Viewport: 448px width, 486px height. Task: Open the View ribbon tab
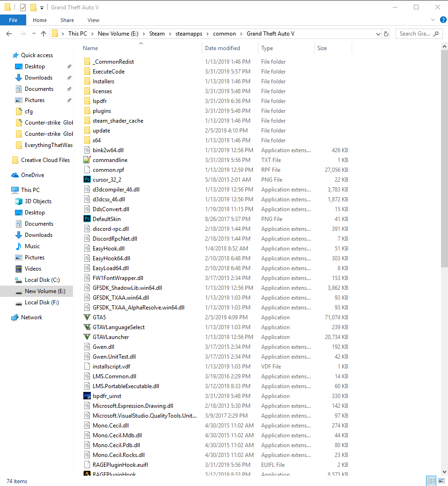[93, 20]
